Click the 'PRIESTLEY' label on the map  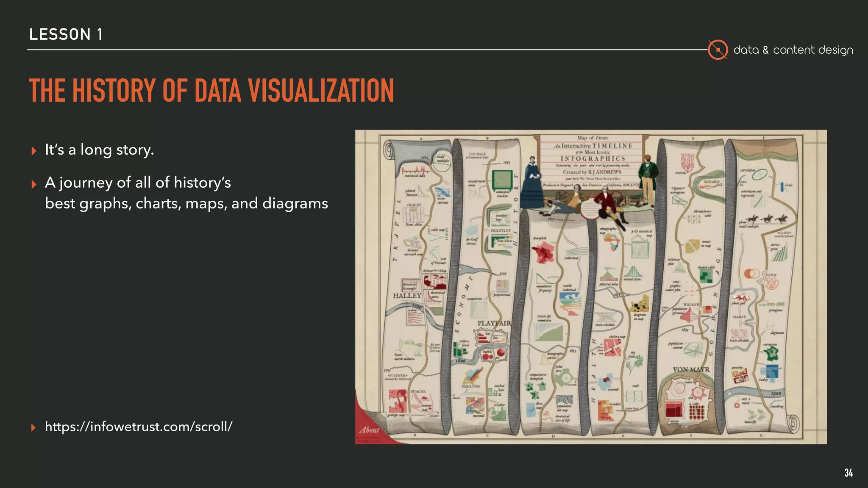click(501, 230)
